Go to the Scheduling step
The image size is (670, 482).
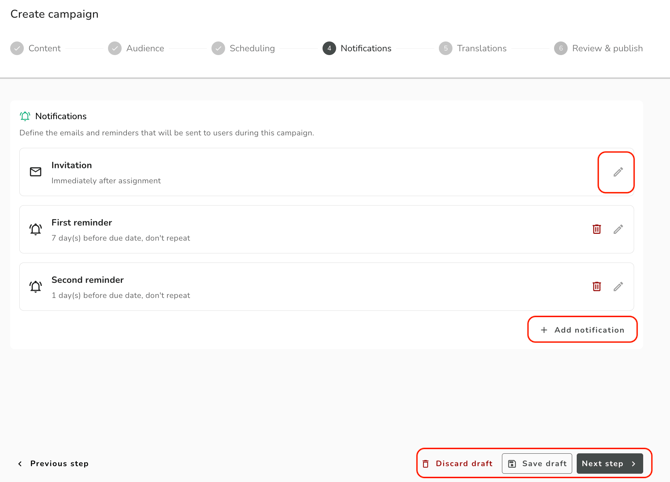pos(243,48)
